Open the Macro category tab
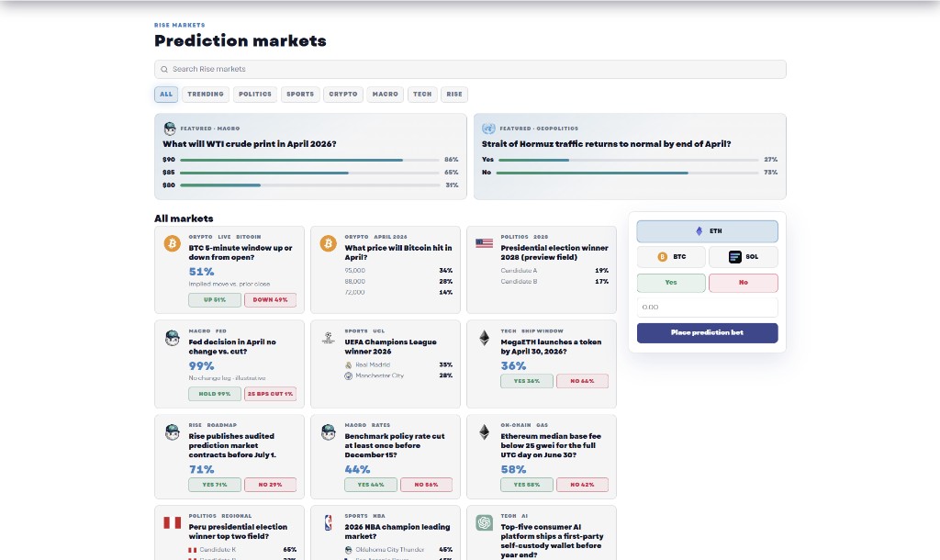Viewport: 940px width, 560px height. click(386, 94)
